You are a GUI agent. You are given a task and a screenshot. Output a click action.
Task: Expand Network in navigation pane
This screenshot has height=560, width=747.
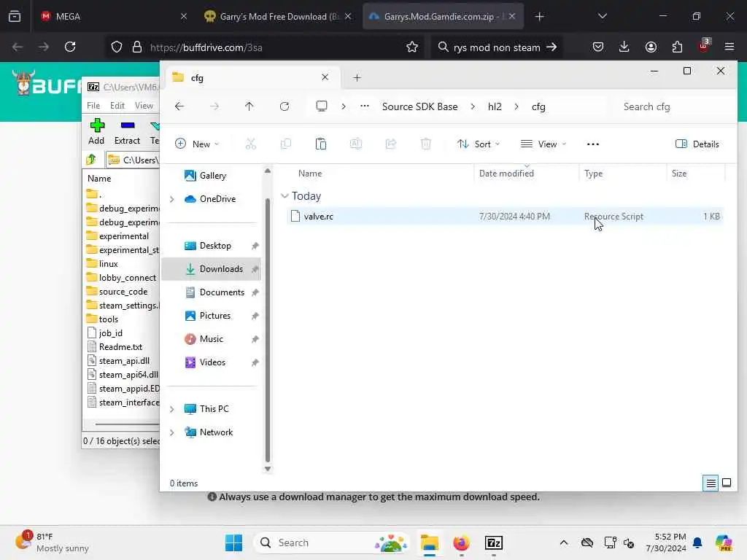click(x=172, y=432)
